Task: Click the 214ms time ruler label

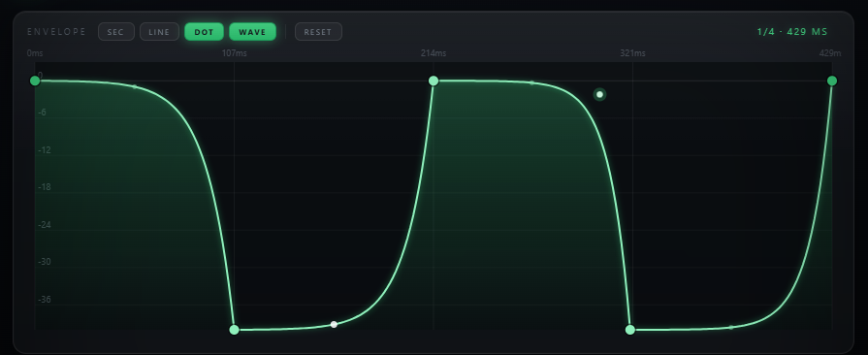Action: click(434, 53)
